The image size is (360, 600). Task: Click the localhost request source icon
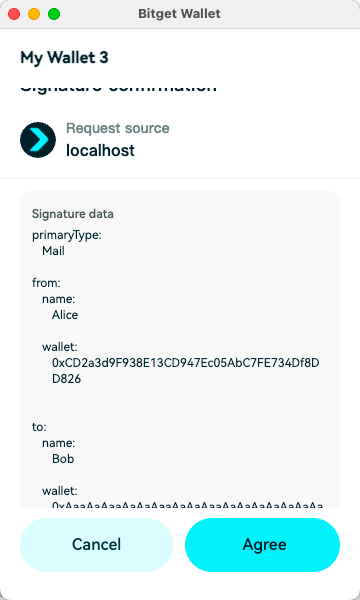coord(38,140)
